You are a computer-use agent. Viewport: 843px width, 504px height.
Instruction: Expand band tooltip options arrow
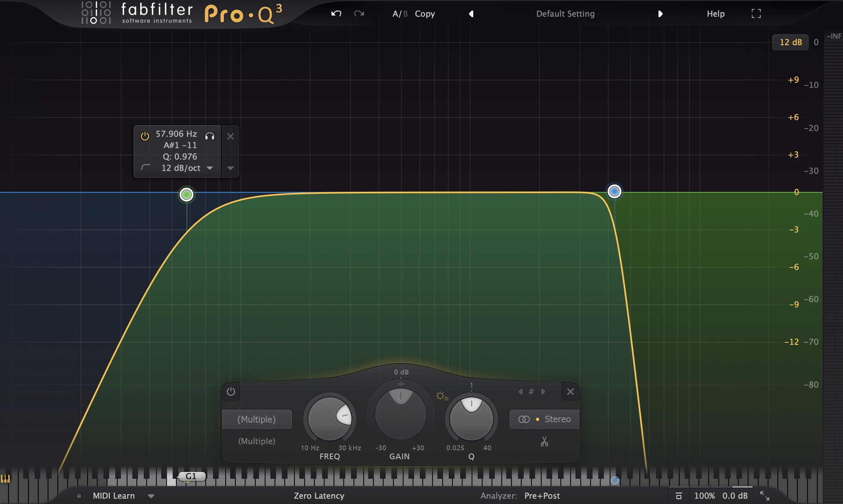(x=230, y=168)
